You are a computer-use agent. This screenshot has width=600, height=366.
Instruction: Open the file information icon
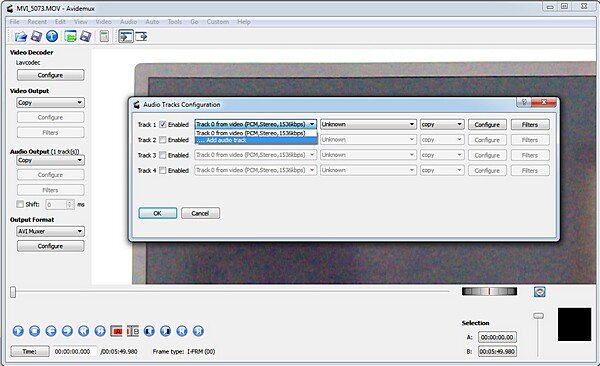tap(52, 36)
